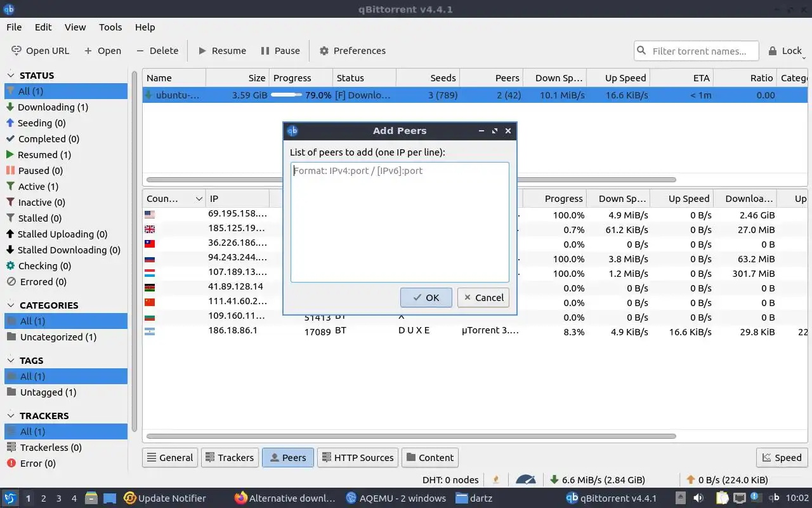Click the Argentina flag peer row
The width and height of the screenshot is (812, 508).
tap(150, 331)
